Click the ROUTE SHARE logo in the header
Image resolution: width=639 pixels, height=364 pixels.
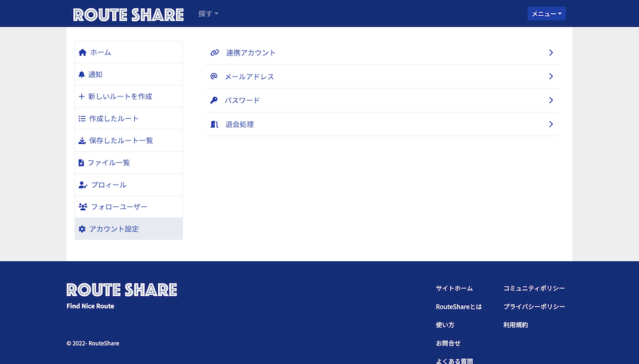tap(128, 15)
